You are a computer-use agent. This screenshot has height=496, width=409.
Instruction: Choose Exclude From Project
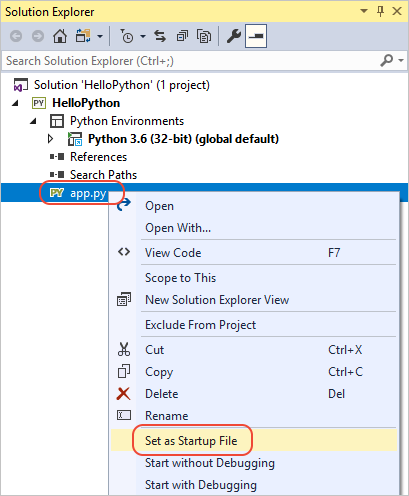[x=254, y=325]
